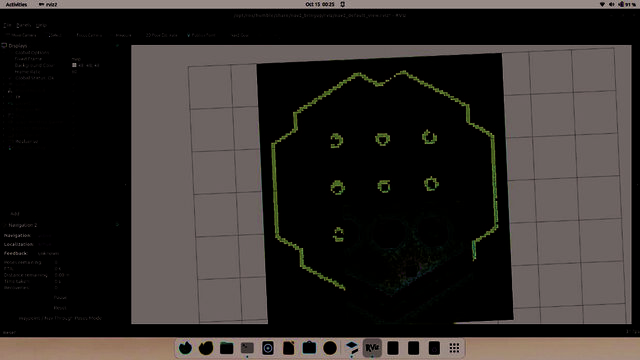This screenshot has width=640, height=360.
Task: Click the Reset navigation button
Action: (x=60, y=308)
